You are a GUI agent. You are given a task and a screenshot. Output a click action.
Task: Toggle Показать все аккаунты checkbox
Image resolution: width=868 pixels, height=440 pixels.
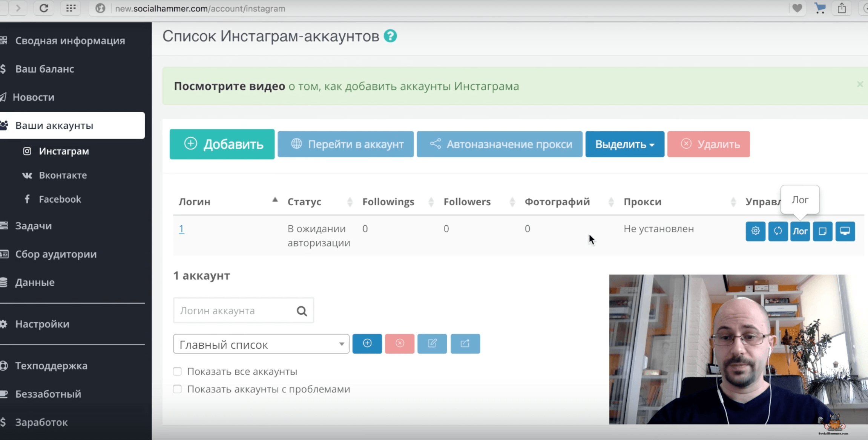(177, 371)
